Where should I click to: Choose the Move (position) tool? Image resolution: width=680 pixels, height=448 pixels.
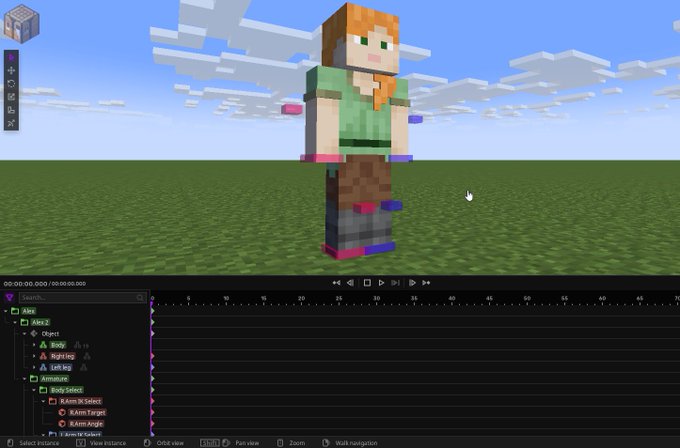click(11, 70)
